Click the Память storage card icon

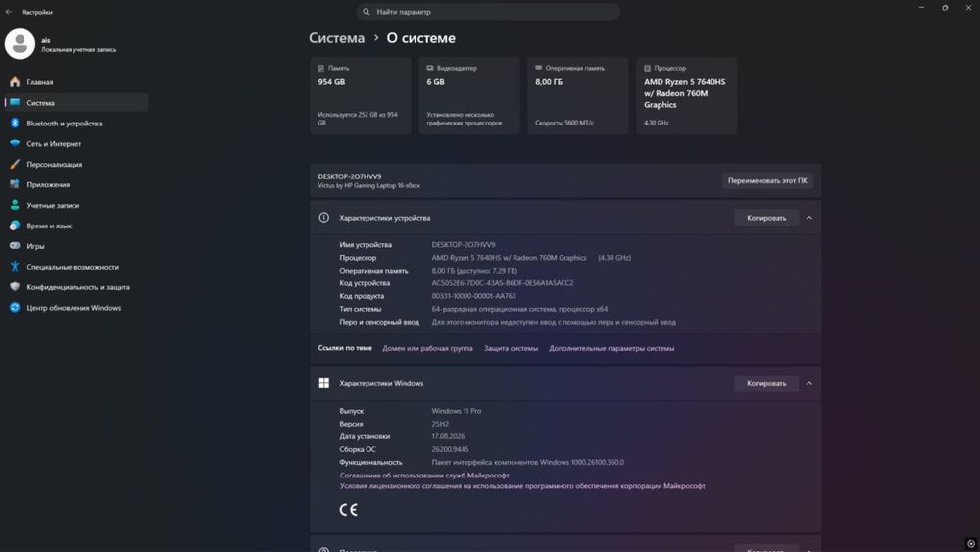321,68
